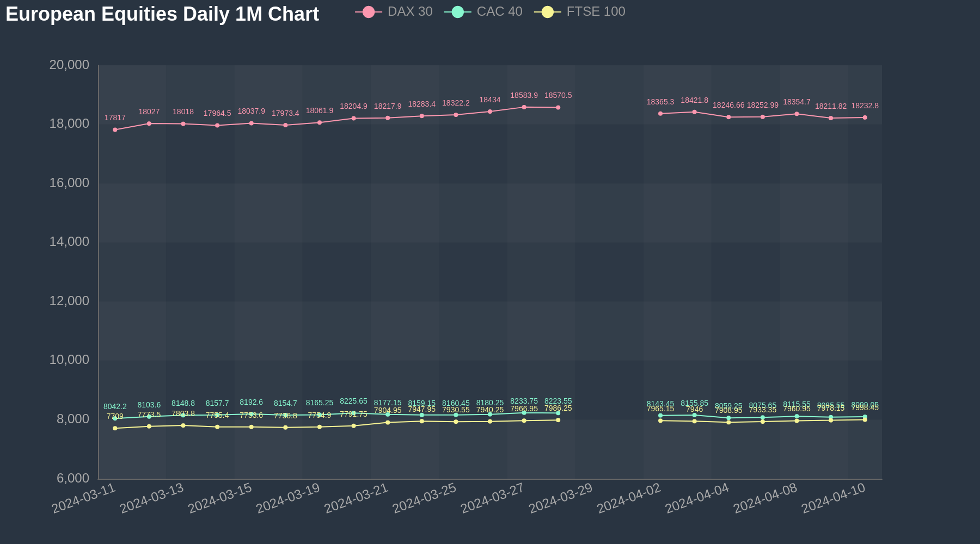The image size is (980, 544).
Task: Select the CAC 40 data label 8223.55
Action: pyautogui.click(x=558, y=401)
